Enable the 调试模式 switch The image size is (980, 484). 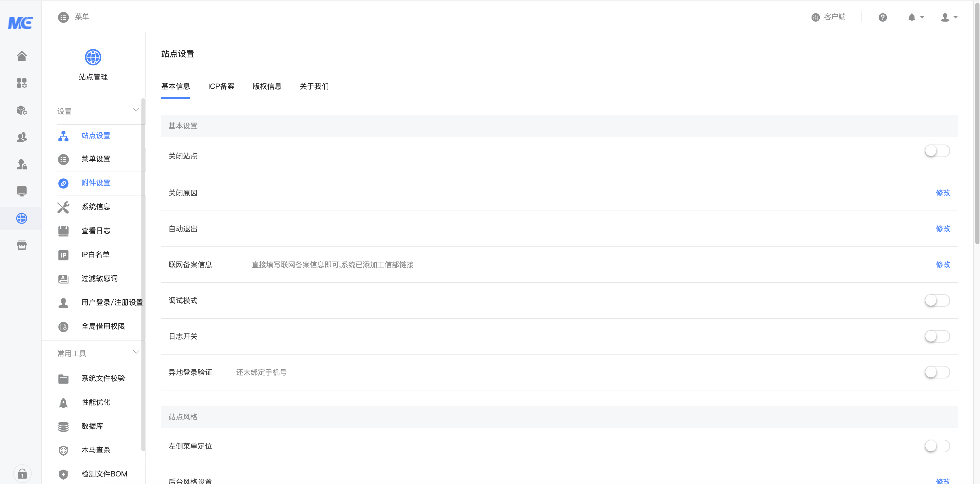pyautogui.click(x=937, y=300)
